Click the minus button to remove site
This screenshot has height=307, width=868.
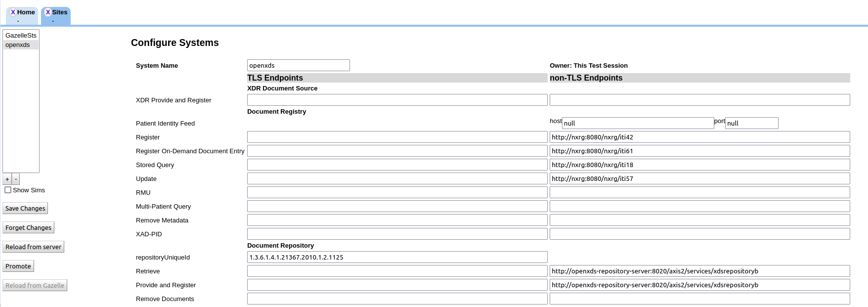tap(16, 179)
